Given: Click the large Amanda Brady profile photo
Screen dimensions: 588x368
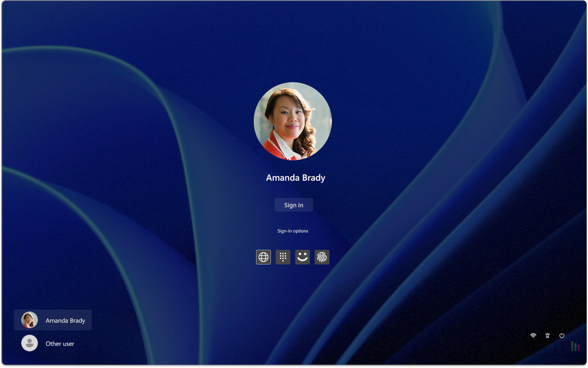Looking at the screenshot, I should (293, 121).
